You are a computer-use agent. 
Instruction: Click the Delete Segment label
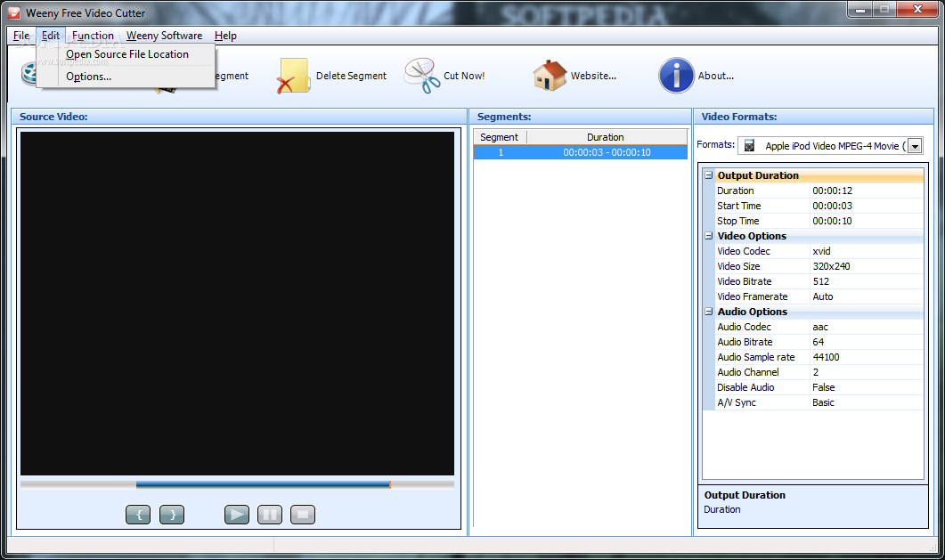point(351,76)
